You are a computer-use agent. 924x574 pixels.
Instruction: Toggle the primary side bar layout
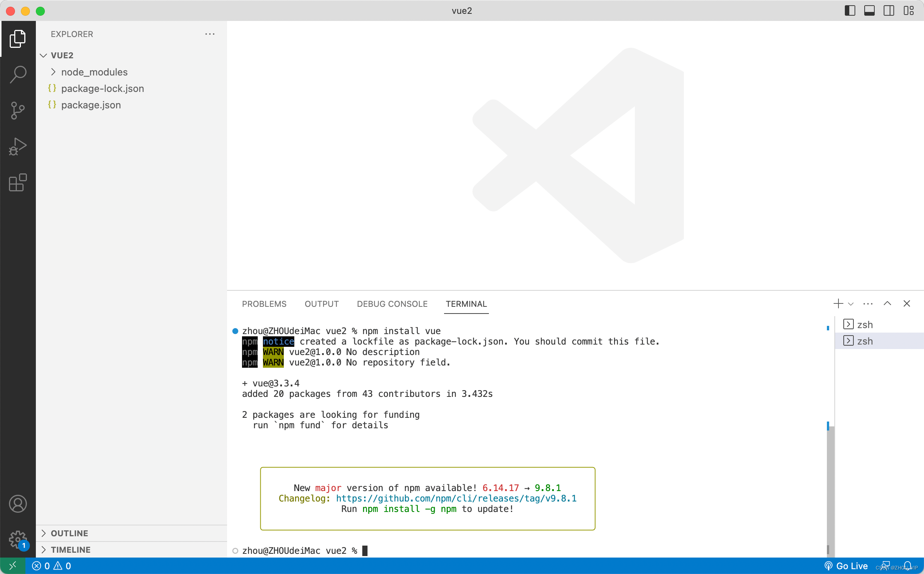[850, 10]
